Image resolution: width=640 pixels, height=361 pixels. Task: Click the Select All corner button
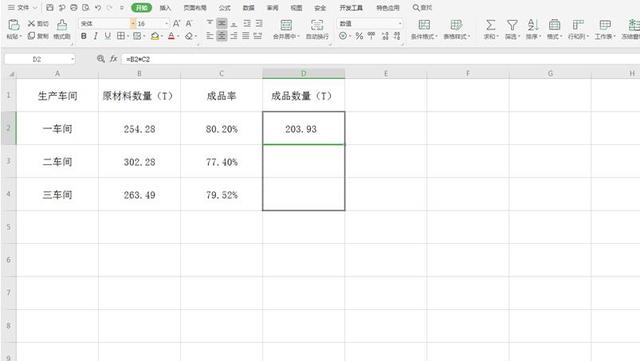tap(11, 74)
